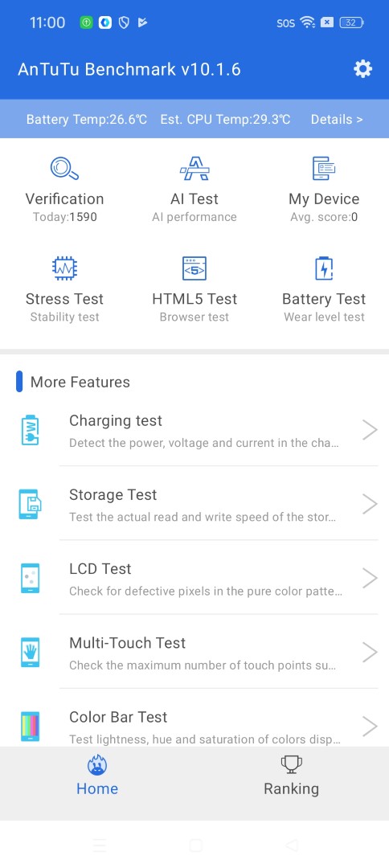Viewport: 389px width, 868px height.
Task: Launch the Stress Test chip icon
Action: coord(64,268)
